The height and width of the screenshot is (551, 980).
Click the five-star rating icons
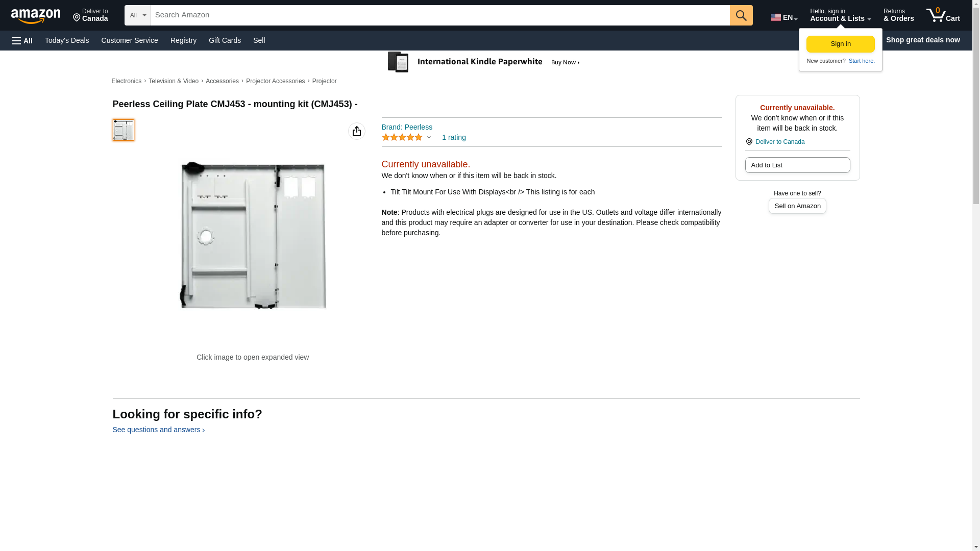pos(402,137)
